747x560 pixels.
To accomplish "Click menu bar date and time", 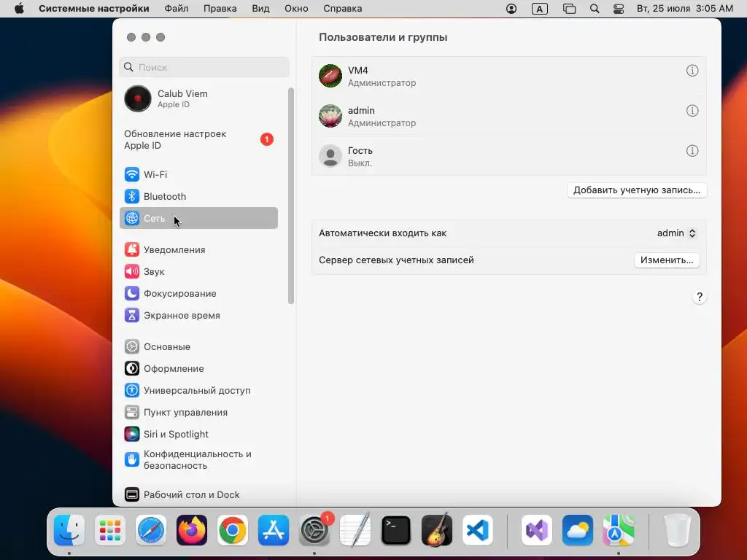I will (684, 9).
